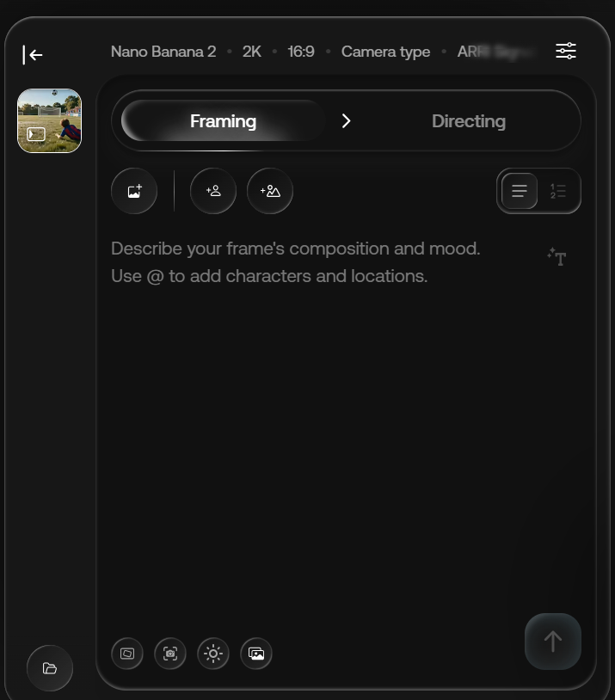Click the add image button

tap(134, 191)
